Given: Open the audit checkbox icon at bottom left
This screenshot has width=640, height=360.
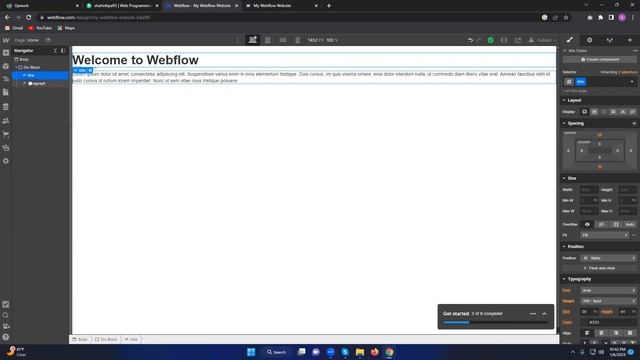Looking at the screenshot, I should tap(6, 304).
